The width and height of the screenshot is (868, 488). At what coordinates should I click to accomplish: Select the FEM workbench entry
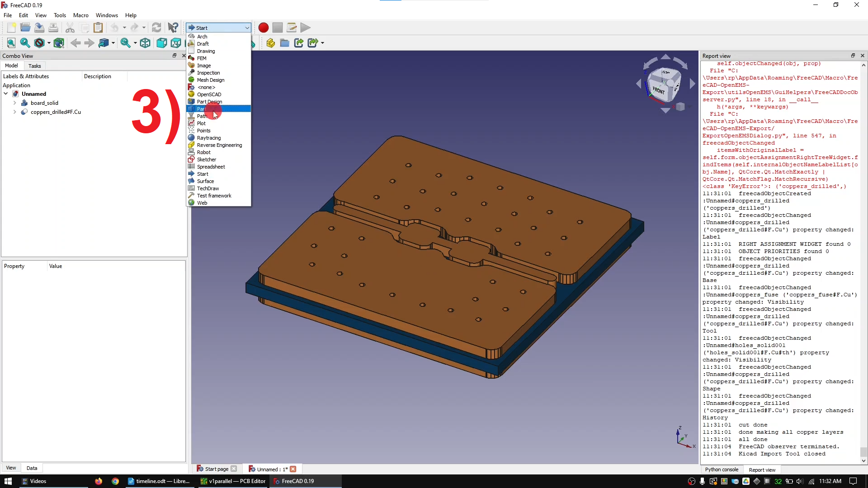[219, 58]
